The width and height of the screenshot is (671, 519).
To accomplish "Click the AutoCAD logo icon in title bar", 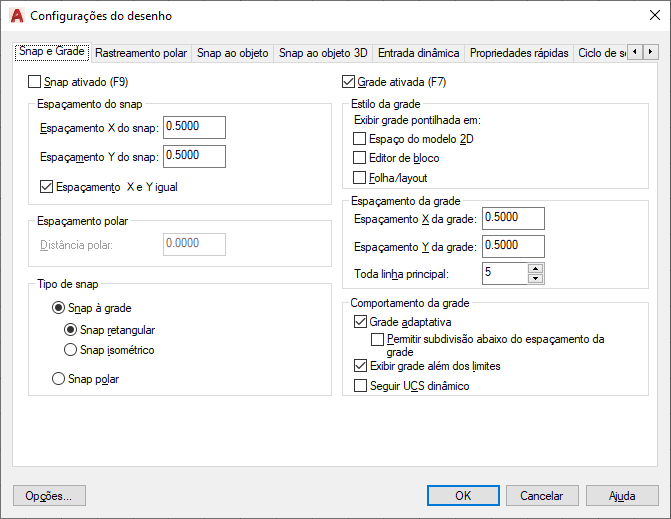I will point(16,16).
